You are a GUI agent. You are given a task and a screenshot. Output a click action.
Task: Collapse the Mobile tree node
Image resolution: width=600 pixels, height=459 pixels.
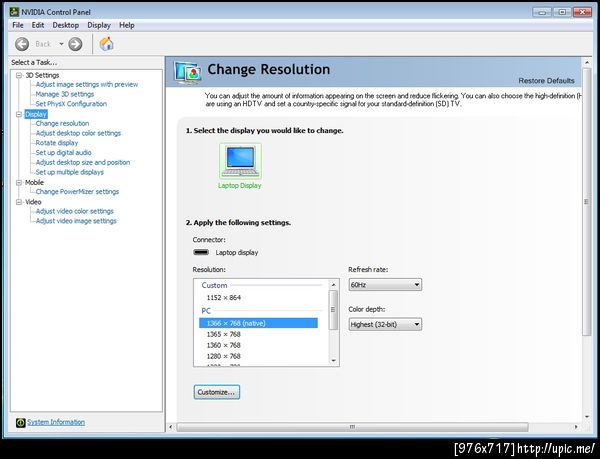point(19,182)
